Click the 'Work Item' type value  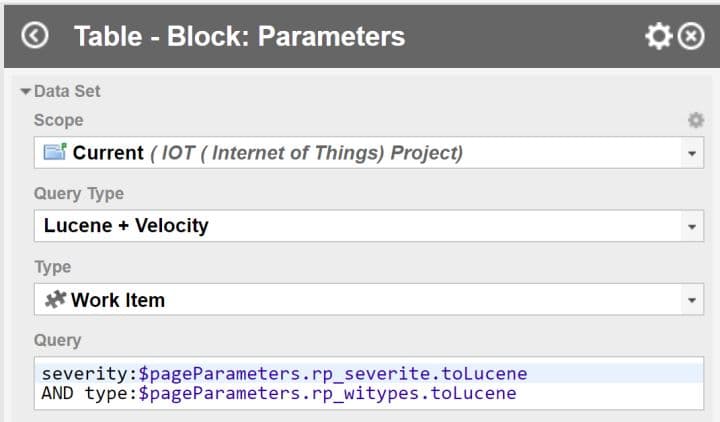point(118,300)
